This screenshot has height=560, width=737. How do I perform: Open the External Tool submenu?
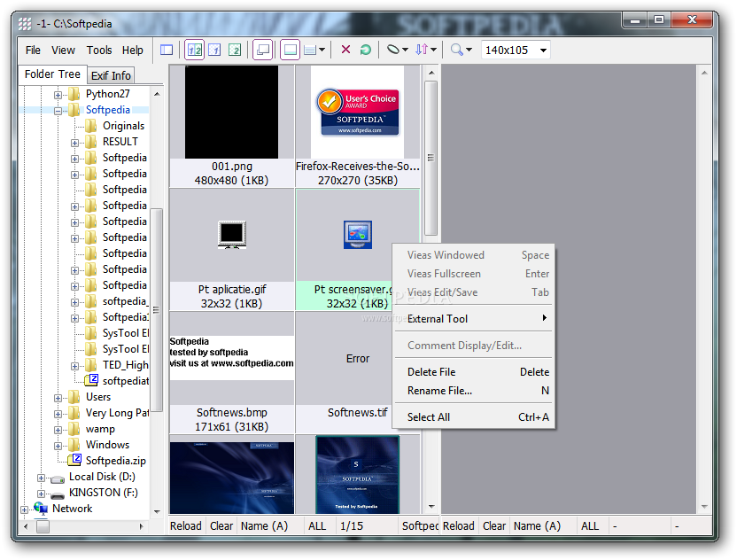point(474,319)
